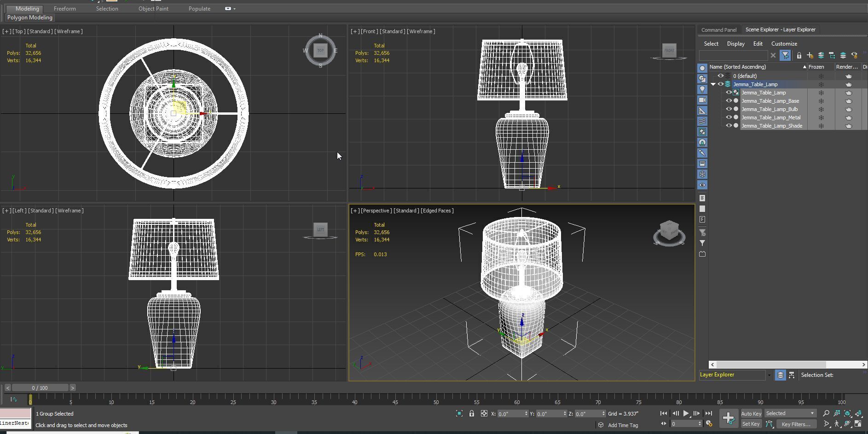The width and height of the screenshot is (868, 434).
Task: Click the Scene Explorer search input field
Action: point(734,55)
